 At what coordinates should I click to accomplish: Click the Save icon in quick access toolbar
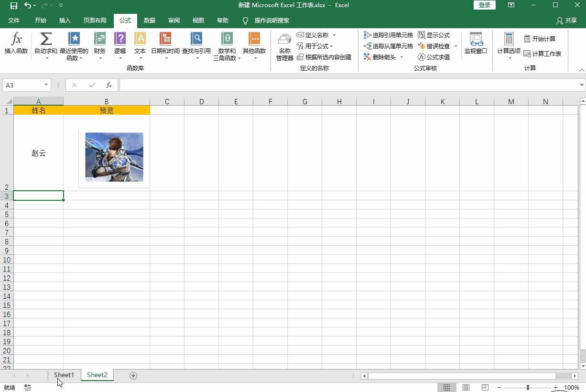[x=14, y=5]
